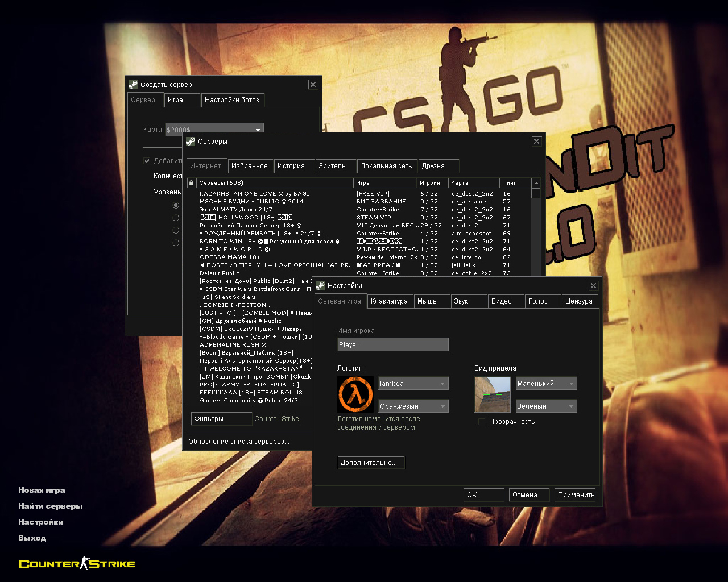This screenshot has width=728, height=582.
Task: Click the Player name input field
Action: coord(392,344)
